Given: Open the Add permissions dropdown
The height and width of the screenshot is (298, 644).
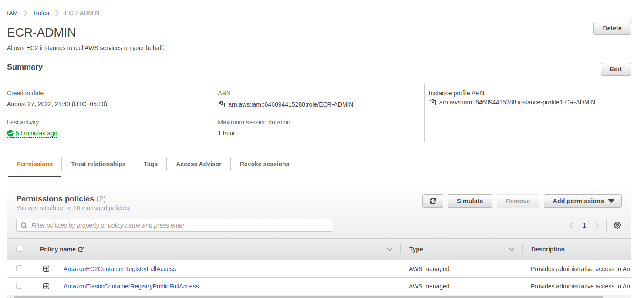Looking at the screenshot, I should (583, 201).
